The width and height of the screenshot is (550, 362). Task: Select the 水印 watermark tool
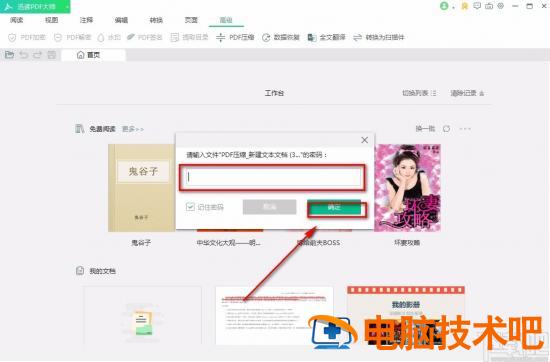(x=109, y=37)
